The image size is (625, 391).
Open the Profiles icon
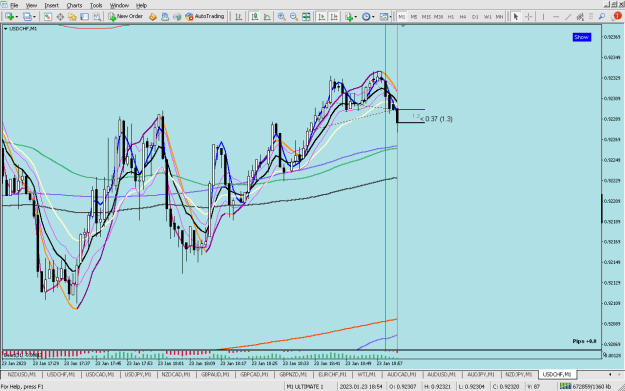(27, 17)
